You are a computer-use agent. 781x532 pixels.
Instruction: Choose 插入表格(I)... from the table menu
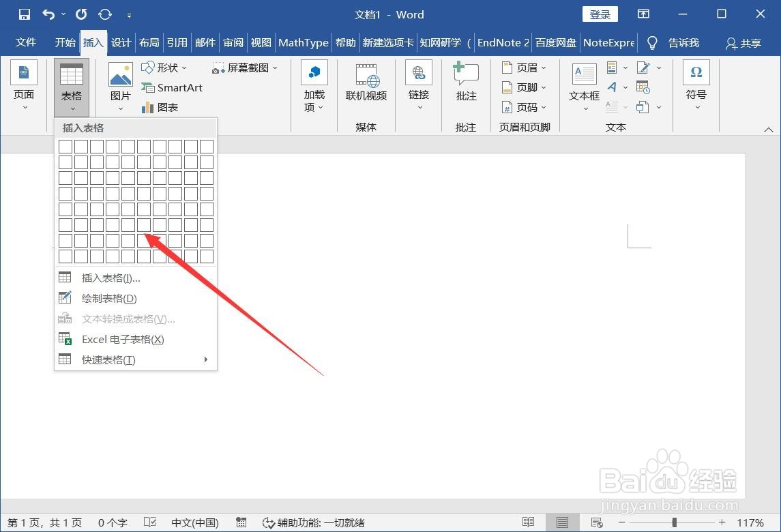pyautogui.click(x=111, y=277)
